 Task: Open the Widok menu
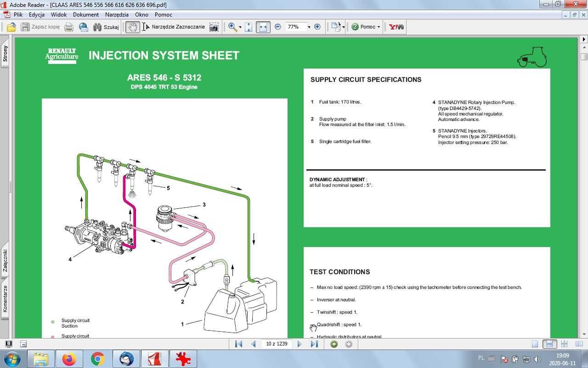click(x=59, y=15)
